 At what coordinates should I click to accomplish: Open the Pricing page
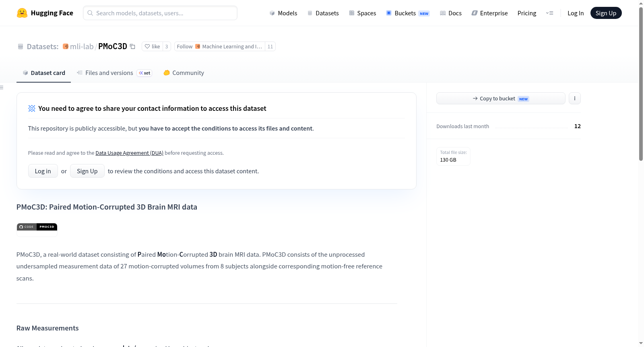coord(527,13)
